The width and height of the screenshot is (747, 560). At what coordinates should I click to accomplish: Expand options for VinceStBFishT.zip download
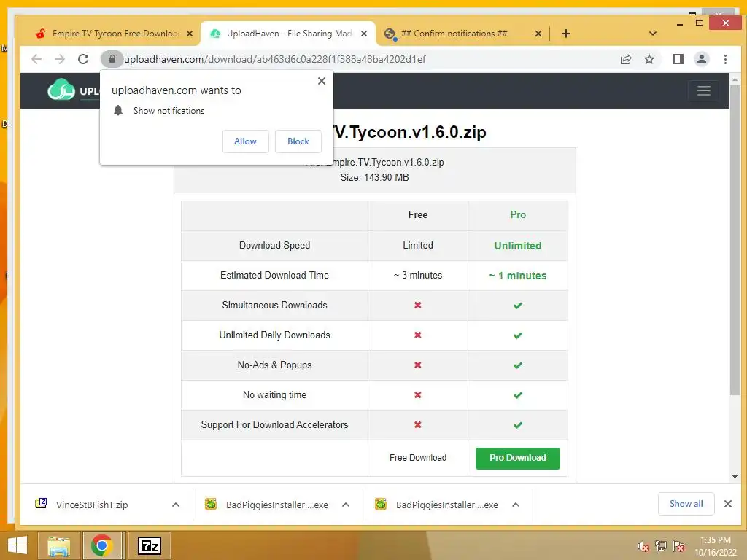(176, 505)
